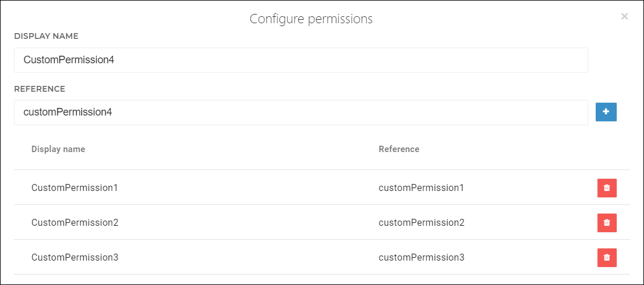
Task: Select the customPermission1 reference cell
Action: click(x=421, y=188)
